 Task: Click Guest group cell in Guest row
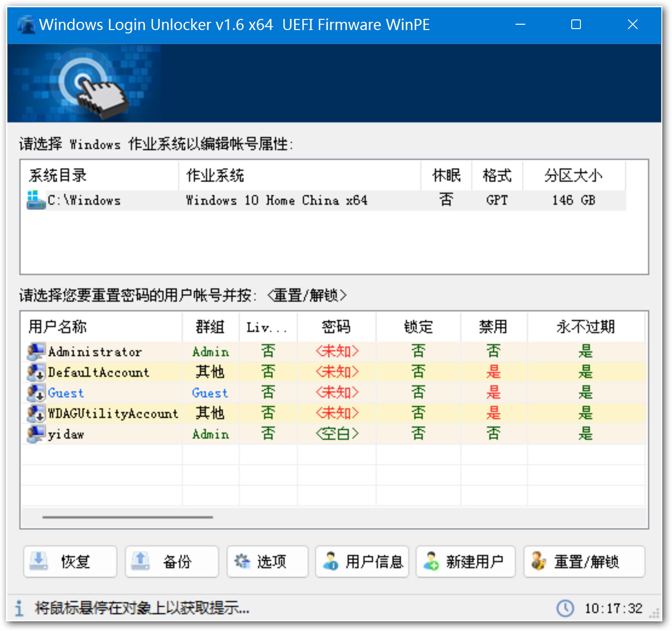pos(210,393)
